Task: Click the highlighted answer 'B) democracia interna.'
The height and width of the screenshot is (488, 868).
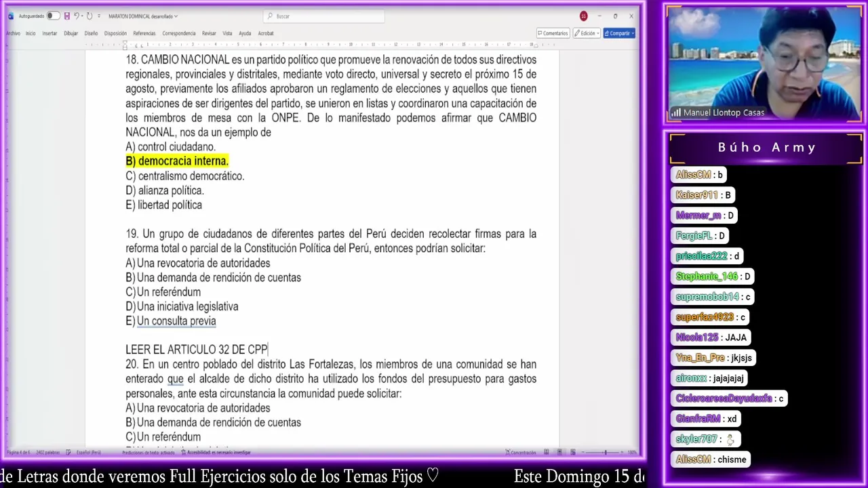Action: point(177,161)
